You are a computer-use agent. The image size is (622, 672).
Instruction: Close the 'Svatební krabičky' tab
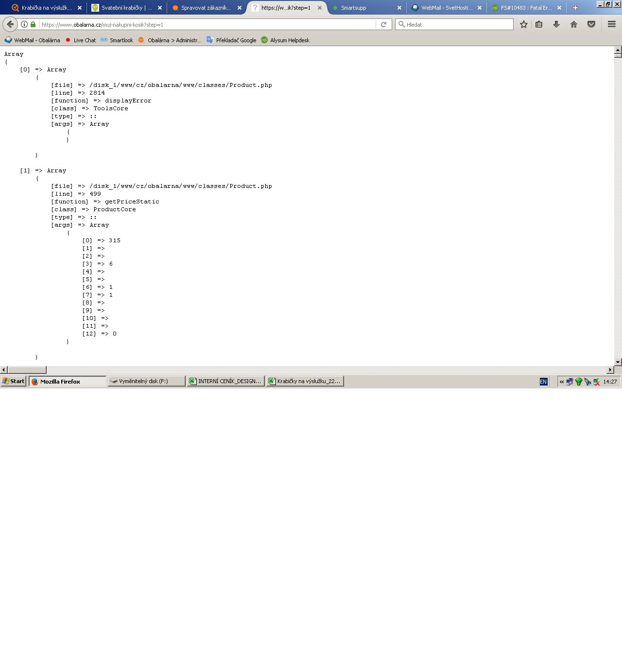[x=160, y=8]
